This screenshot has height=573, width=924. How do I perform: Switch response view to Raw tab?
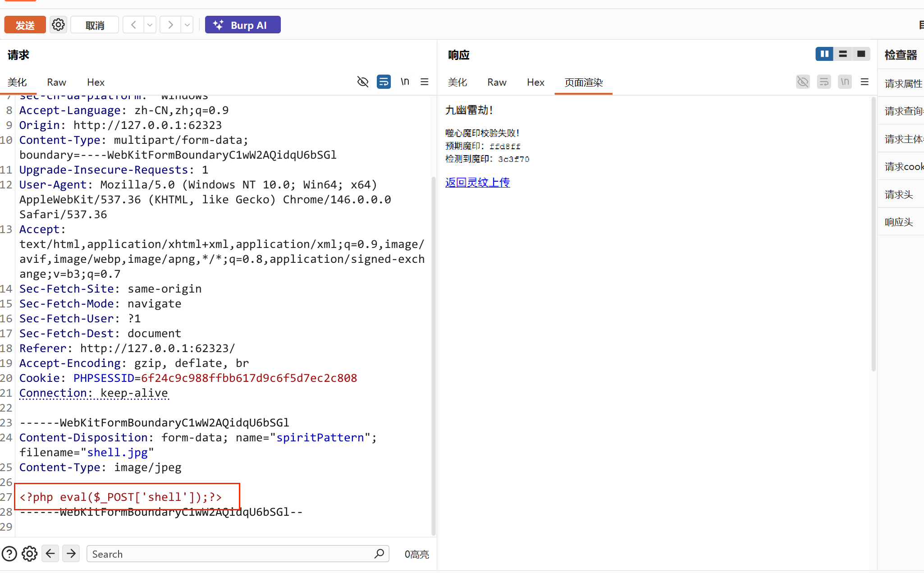pyautogui.click(x=497, y=82)
